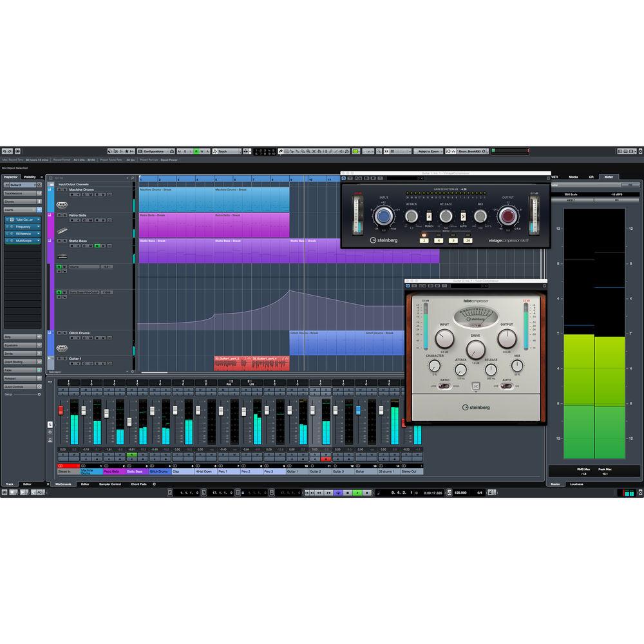This screenshot has width=644, height=644.
Task: Click the MIX knob on the Tube Compressor
Action: 517,367
